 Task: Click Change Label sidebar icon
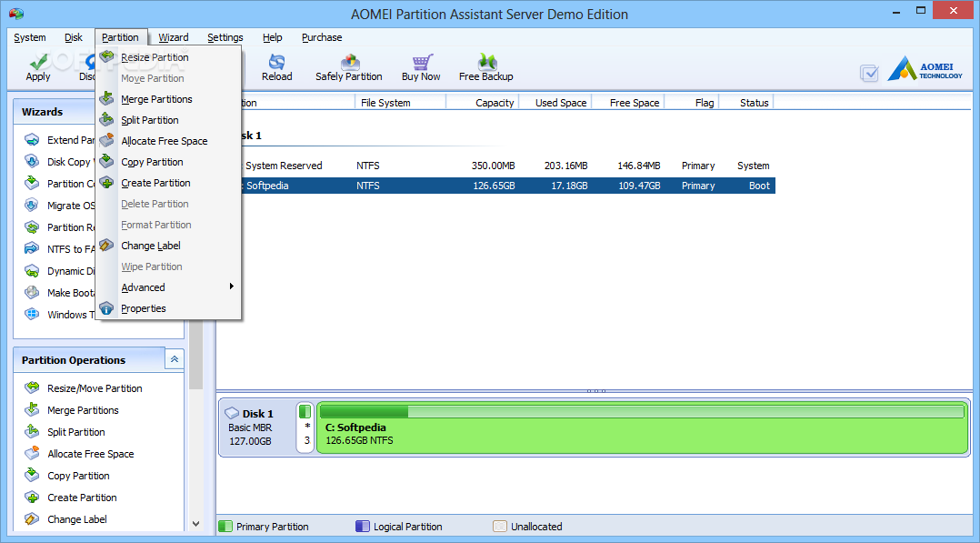32,519
